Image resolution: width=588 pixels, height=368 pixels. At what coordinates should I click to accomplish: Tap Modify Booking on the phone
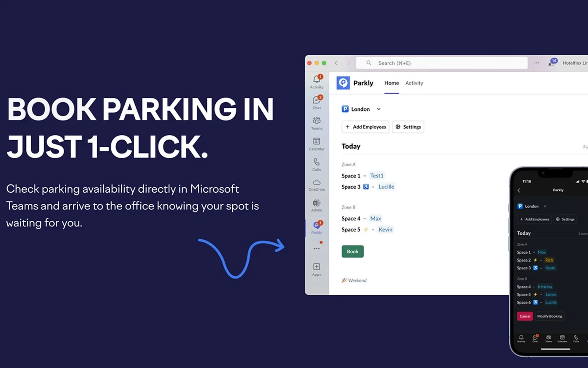(x=549, y=316)
